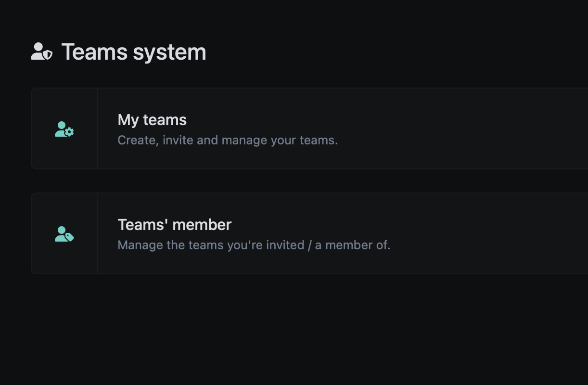Click the divider edge of the My teams card

tap(98, 128)
